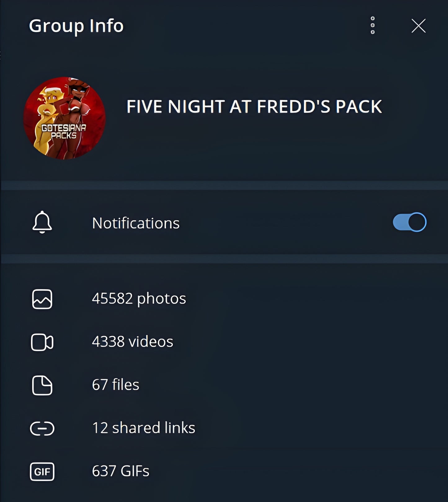Open the 4338 videos section
The height and width of the screenshot is (502, 448).
tap(132, 341)
